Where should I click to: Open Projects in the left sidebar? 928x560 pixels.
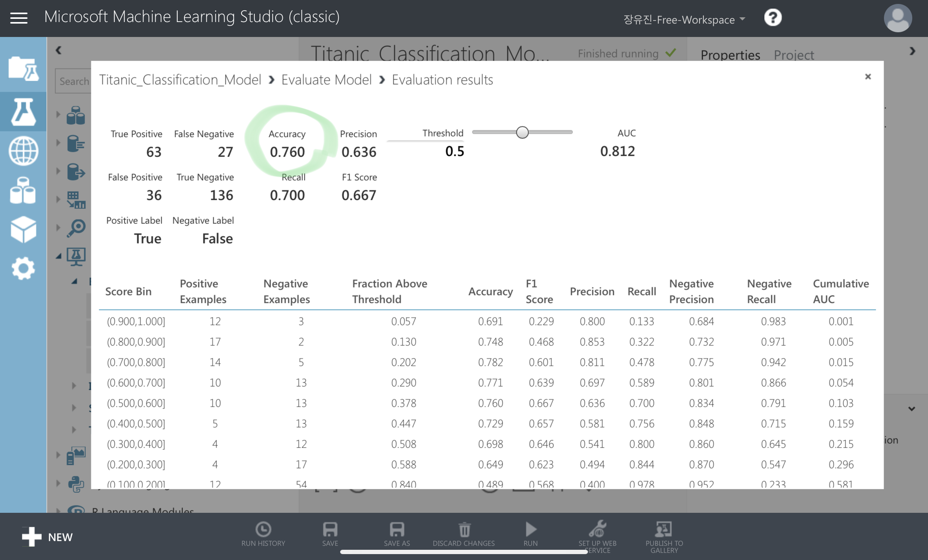point(23,68)
